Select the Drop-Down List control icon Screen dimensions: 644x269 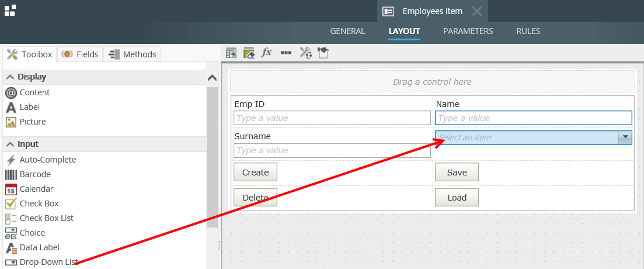(x=11, y=263)
